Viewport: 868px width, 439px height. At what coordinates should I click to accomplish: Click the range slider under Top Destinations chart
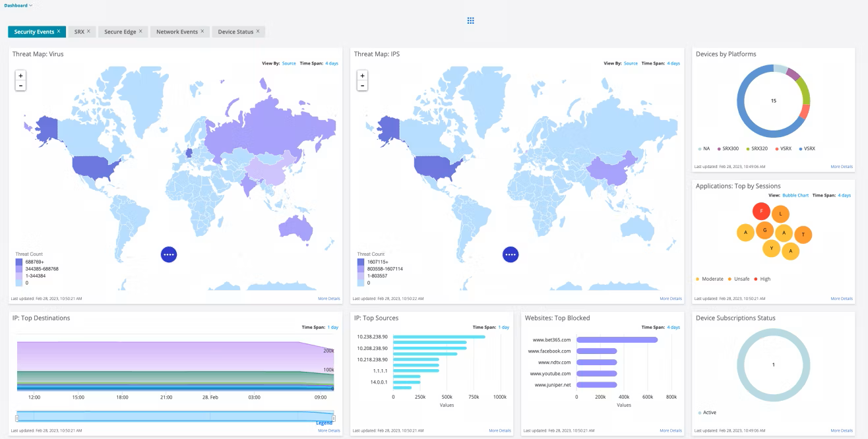pos(175,417)
